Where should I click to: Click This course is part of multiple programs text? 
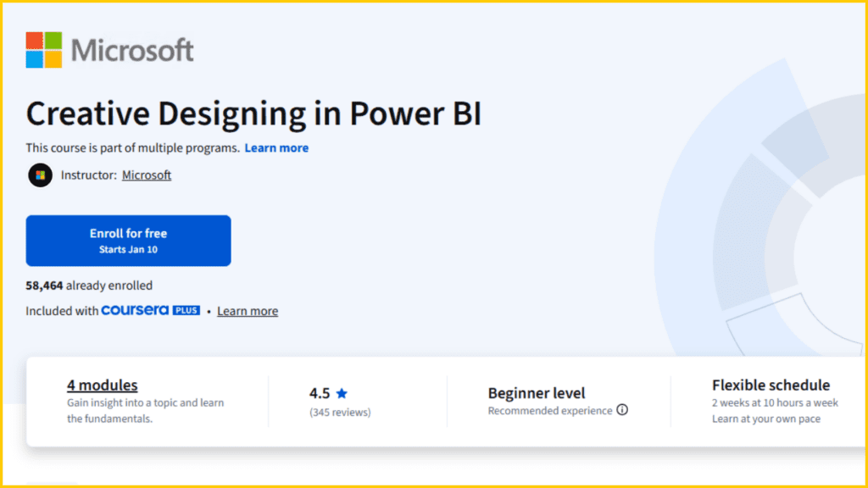132,147
